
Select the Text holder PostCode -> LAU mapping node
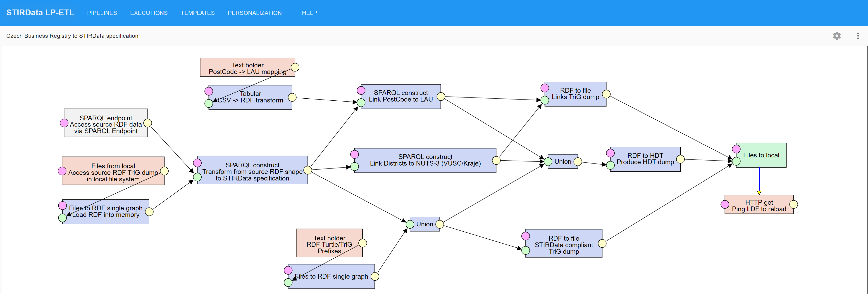[x=248, y=67]
